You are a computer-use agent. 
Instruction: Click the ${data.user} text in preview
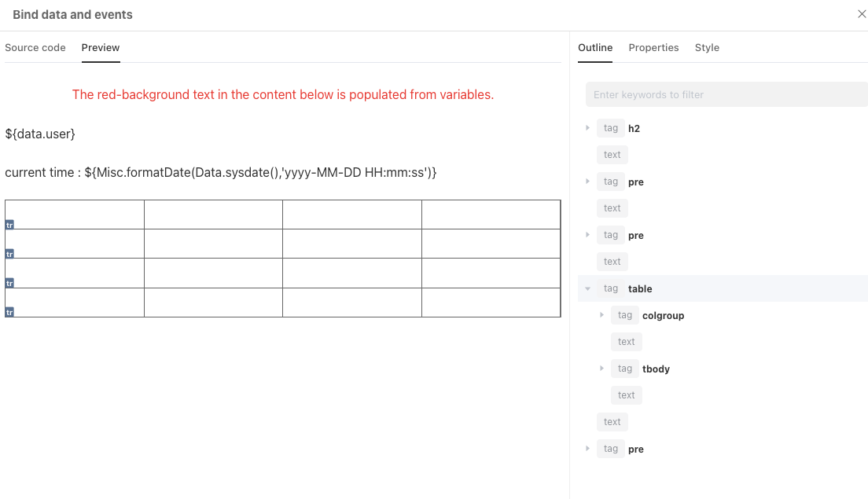[40, 134]
